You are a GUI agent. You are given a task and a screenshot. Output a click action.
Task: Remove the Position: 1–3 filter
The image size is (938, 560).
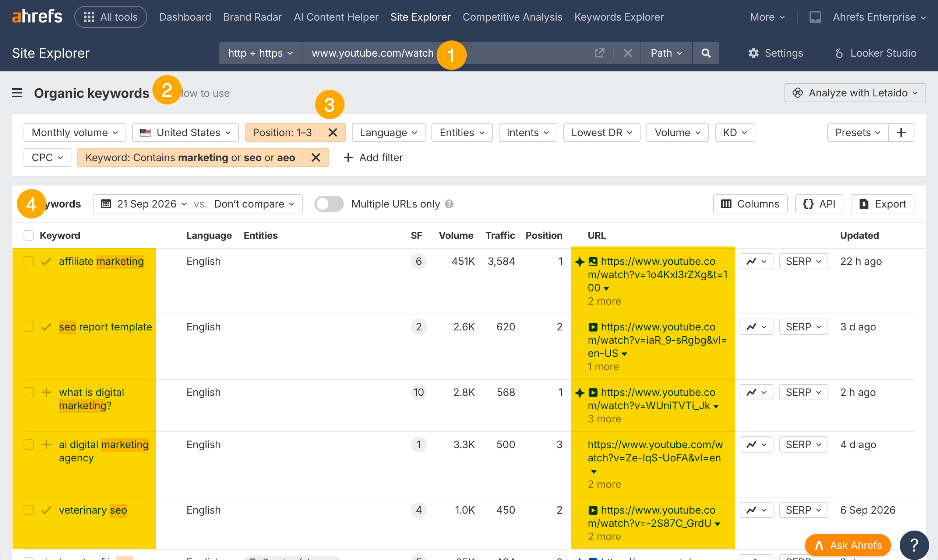332,132
